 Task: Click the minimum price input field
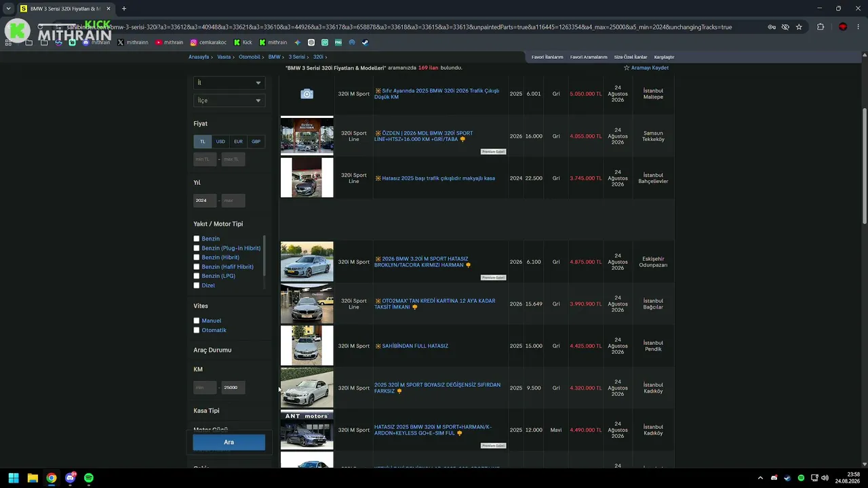205,159
